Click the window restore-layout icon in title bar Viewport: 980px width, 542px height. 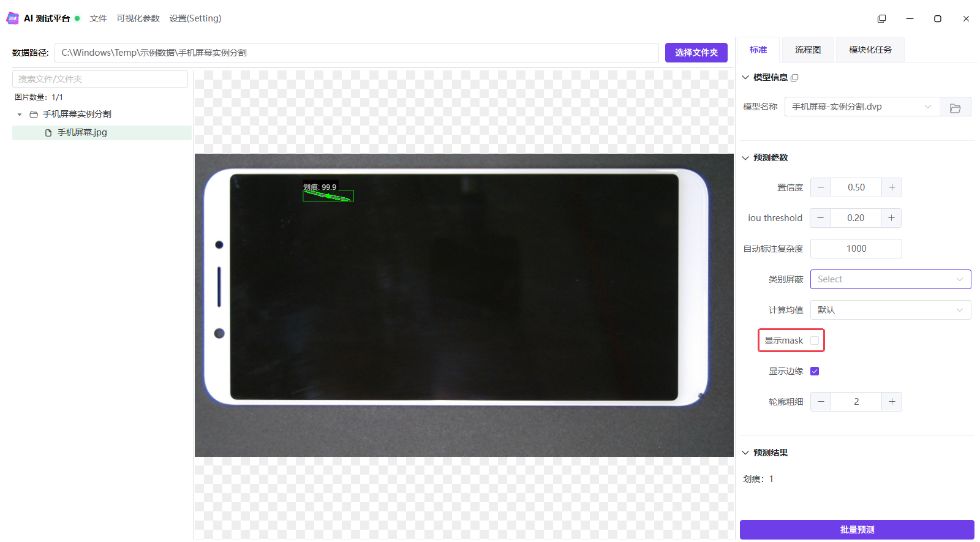(x=881, y=18)
